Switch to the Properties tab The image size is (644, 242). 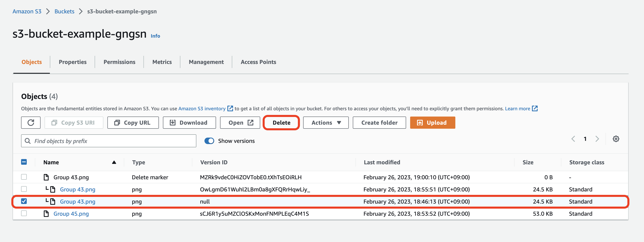tap(73, 62)
